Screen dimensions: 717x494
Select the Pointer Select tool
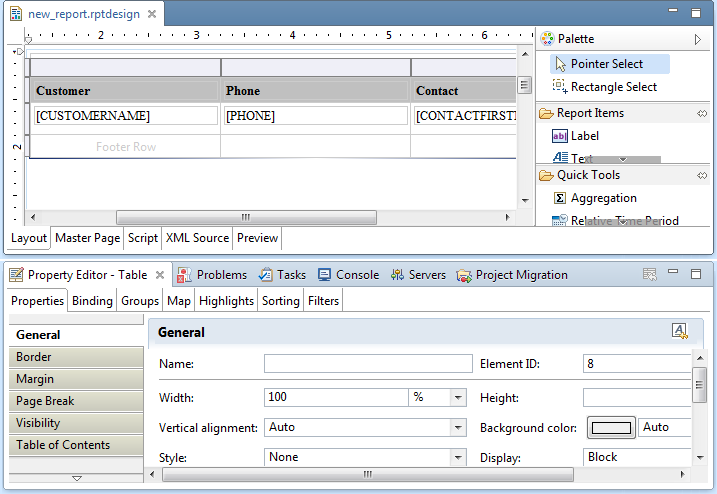tap(606, 63)
